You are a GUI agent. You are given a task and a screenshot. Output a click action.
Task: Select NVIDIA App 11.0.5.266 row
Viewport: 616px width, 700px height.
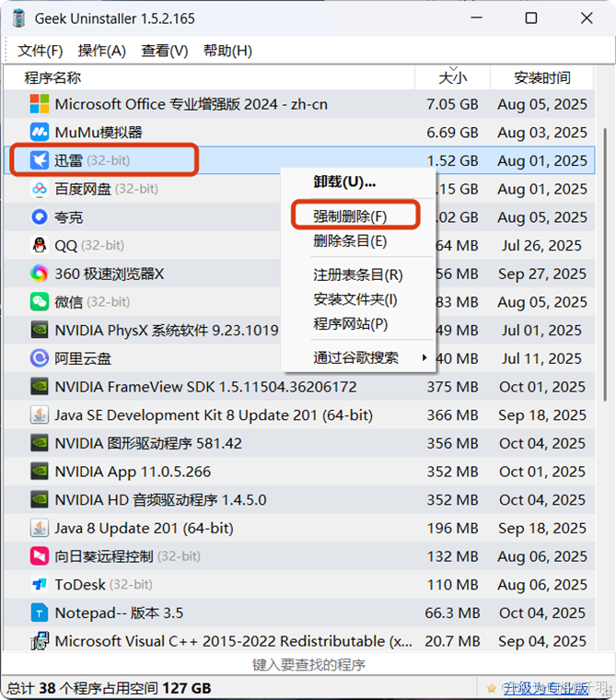[x=299, y=472]
